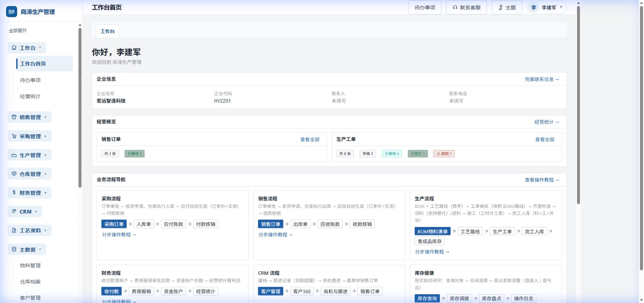Click 完工入库 in 生产流程
644x303 pixels.
534,231
